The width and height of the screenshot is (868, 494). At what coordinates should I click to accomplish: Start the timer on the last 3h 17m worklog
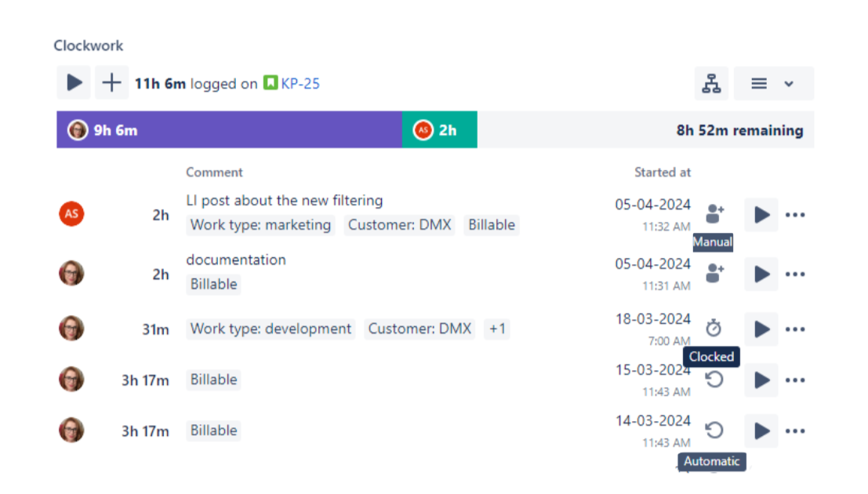[761, 430]
